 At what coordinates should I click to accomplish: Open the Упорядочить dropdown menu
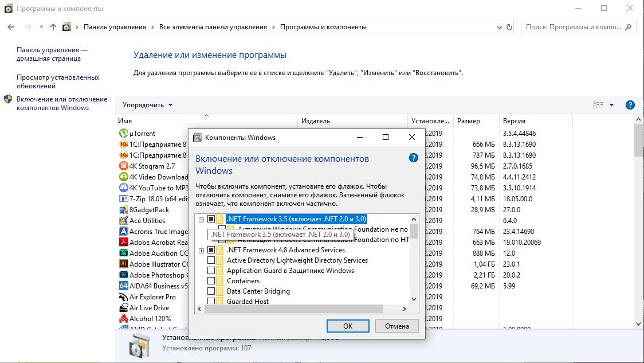(147, 105)
